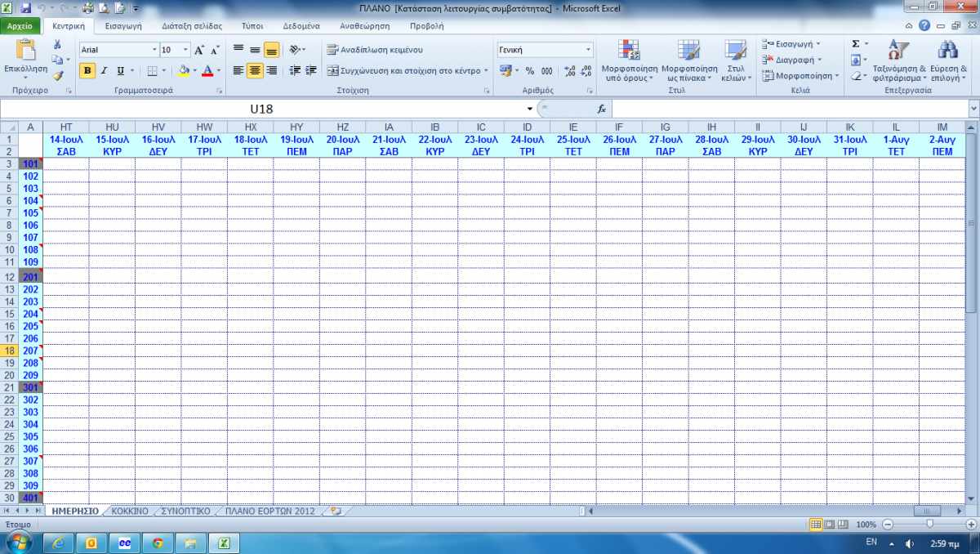
Task: Open Μορφοποίηση υπό όρους dropdown
Action: click(630, 60)
